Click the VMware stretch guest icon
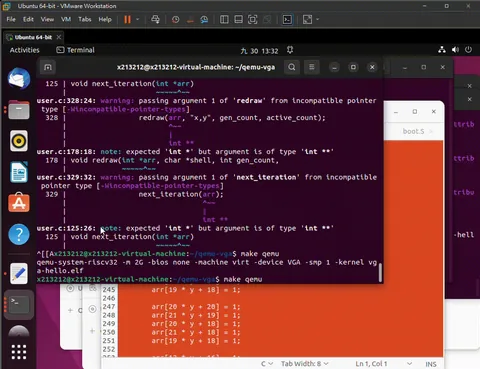This screenshot has width=480, height=369. tap(307, 20)
